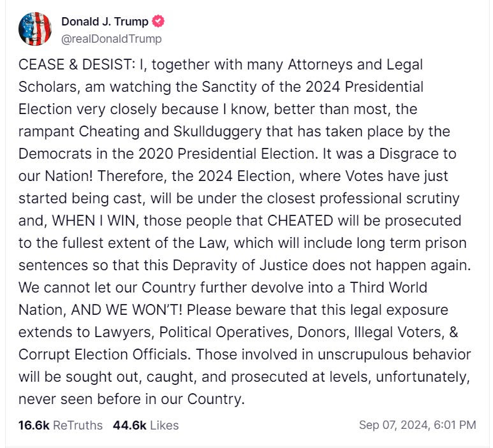Open the Sep 07, 2024 timestamp

point(395,425)
